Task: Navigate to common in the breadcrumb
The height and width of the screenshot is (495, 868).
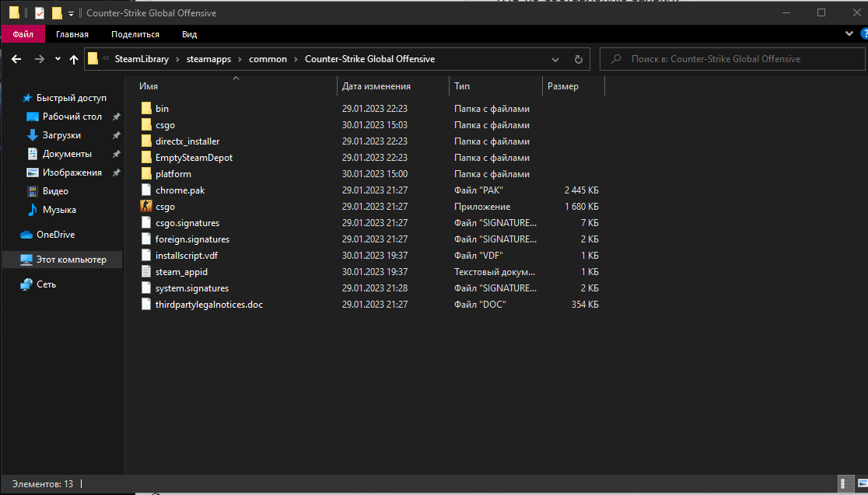Action: coord(268,59)
